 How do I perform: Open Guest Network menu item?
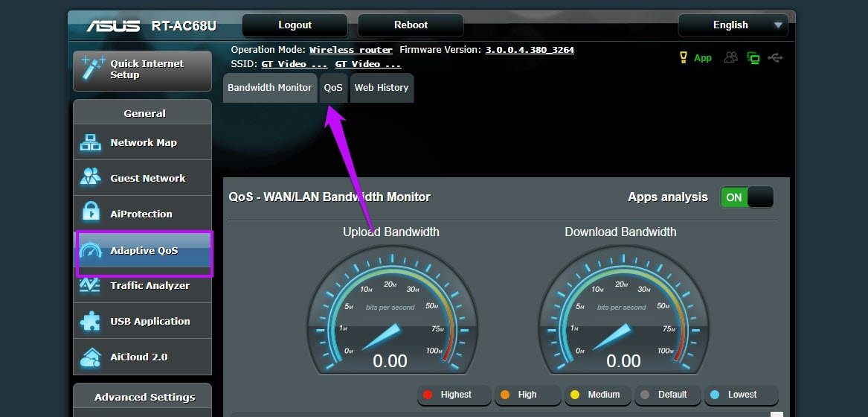click(142, 178)
